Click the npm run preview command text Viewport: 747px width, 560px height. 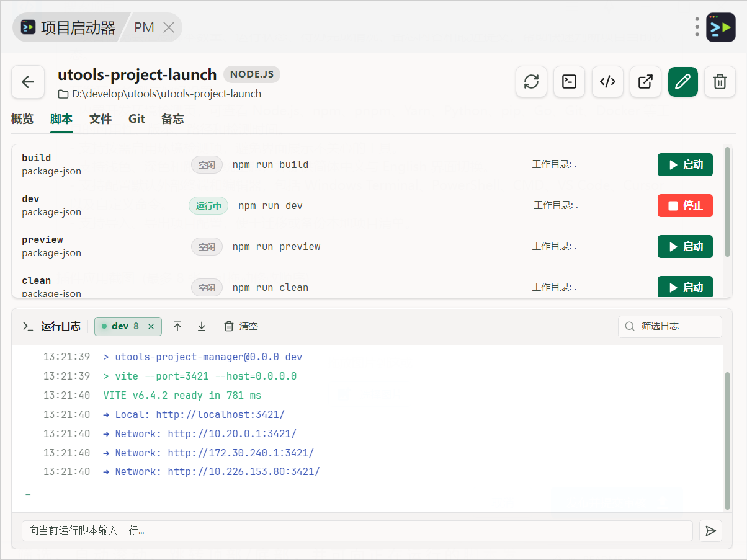[277, 247]
